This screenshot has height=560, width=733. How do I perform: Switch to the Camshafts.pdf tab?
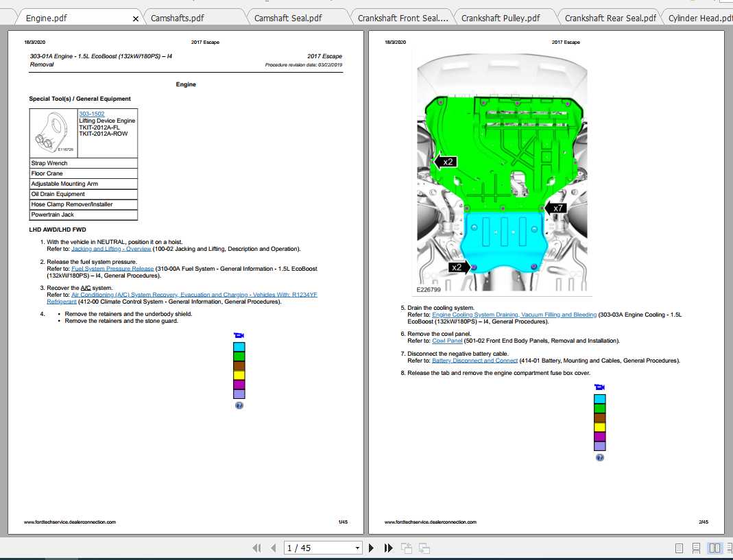177,18
